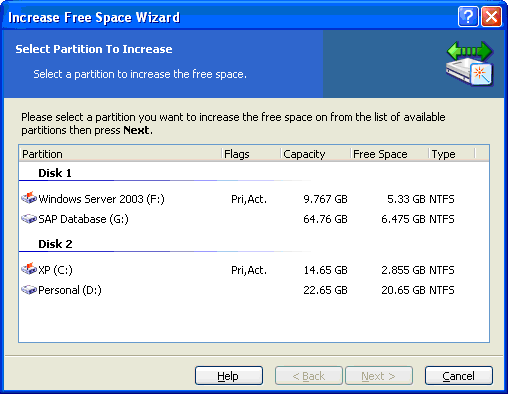Click the 20.65 GB free space value
Image resolution: width=508 pixels, height=394 pixels.
[x=404, y=290]
